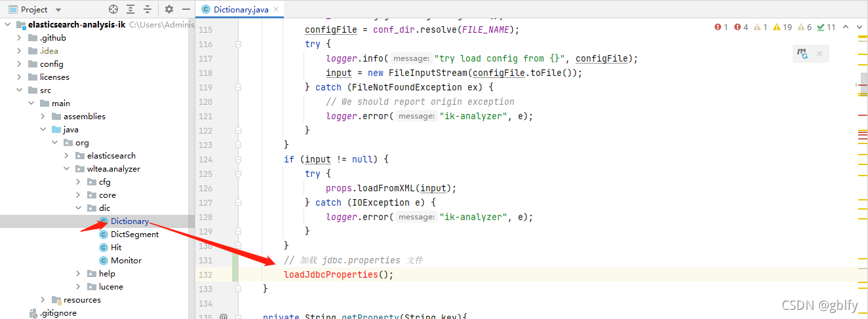The image size is (868, 319).
Task: Collapse the dic package
Action: tap(79, 208)
